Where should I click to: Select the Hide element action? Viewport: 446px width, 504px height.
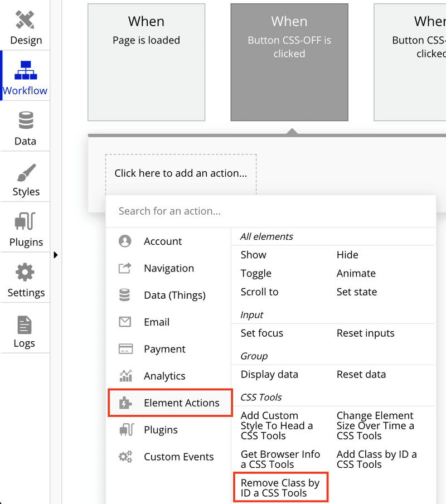[x=347, y=255]
